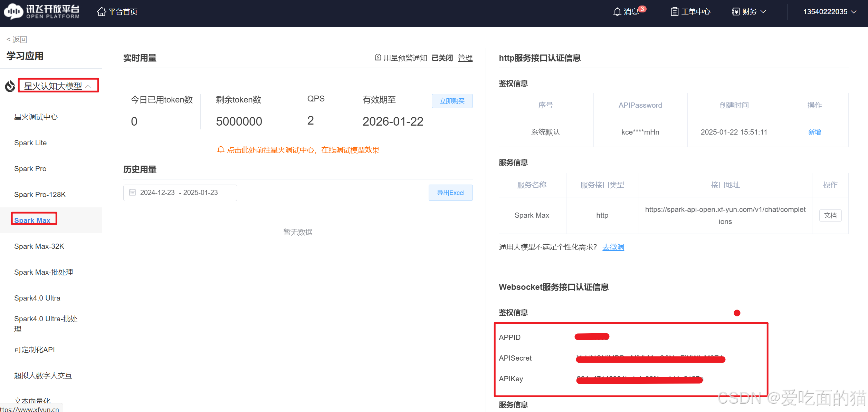Click the 2026-01-22 expiry date value
The image size is (868, 412).
pyautogui.click(x=393, y=121)
